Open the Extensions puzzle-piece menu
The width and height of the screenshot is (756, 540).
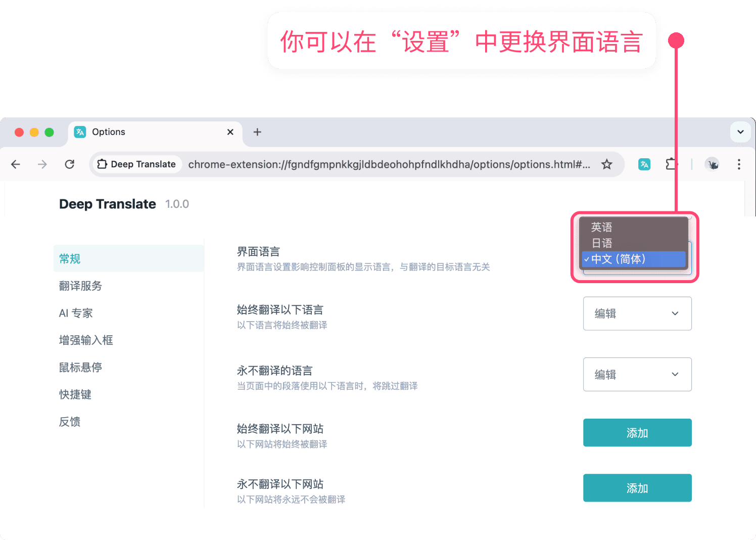671,164
